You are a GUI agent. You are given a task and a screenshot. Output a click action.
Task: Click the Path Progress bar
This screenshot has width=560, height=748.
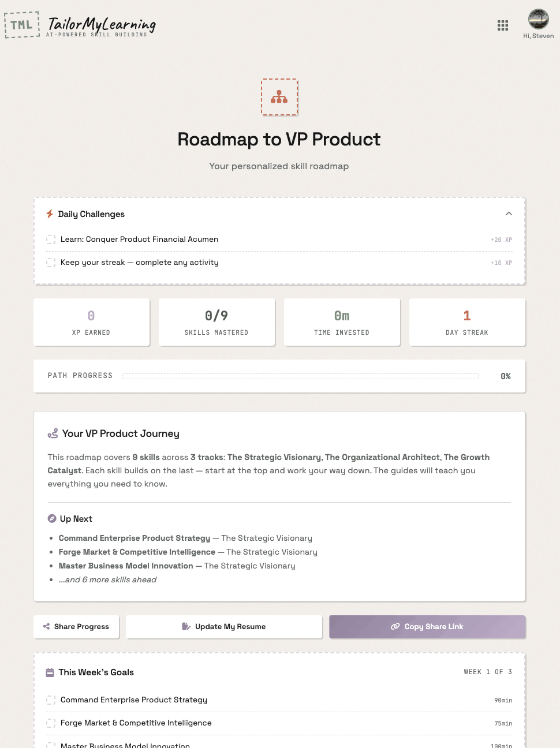[x=300, y=376]
